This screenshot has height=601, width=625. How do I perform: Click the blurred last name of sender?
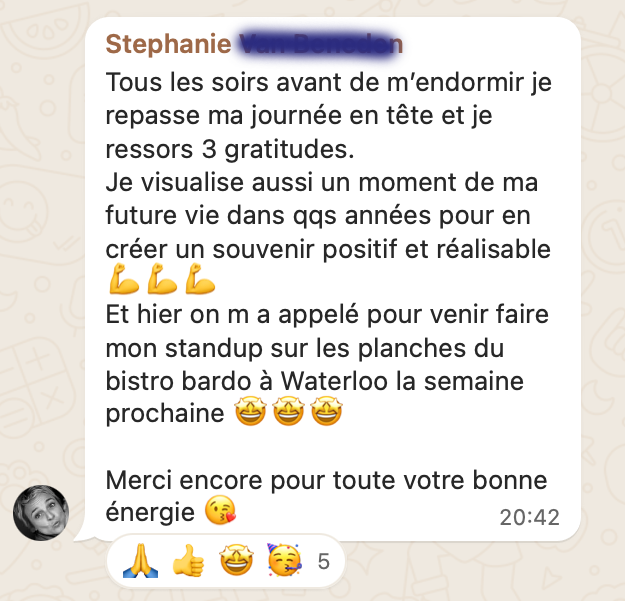pyautogui.click(x=321, y=44)
